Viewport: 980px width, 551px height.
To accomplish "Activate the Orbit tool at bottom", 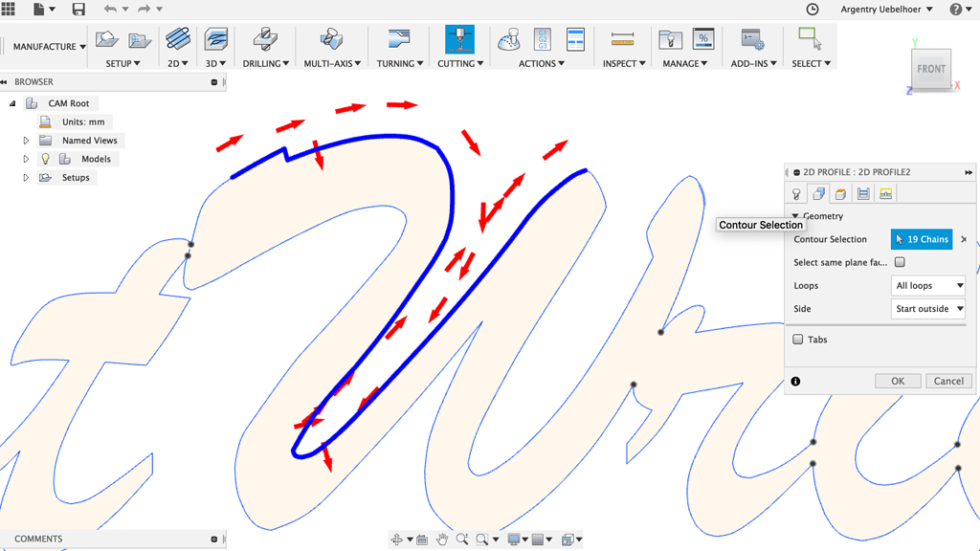I will point(397,539).
